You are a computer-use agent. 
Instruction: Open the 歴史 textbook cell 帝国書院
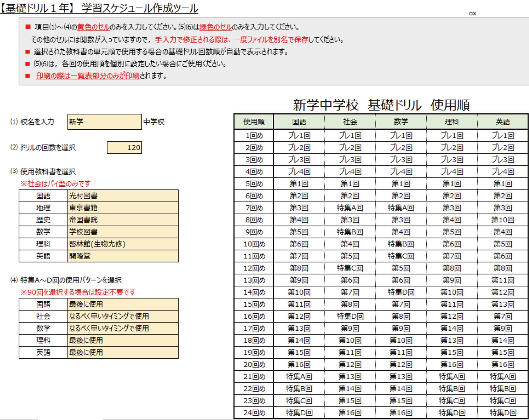(x=123, y=220)
